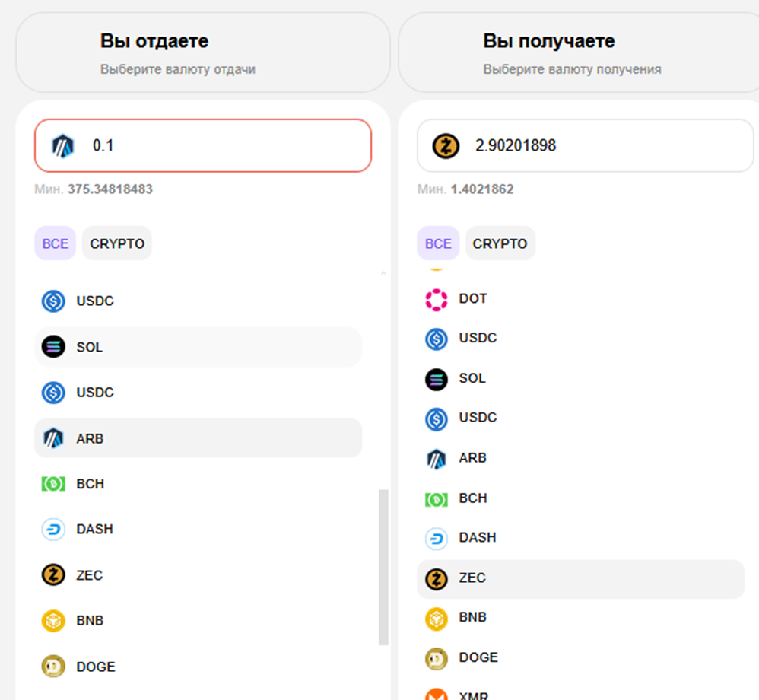This screenshot has width=759, height=700.
Task: Choose DASH as the currency to give
Action: click(94, 529)
